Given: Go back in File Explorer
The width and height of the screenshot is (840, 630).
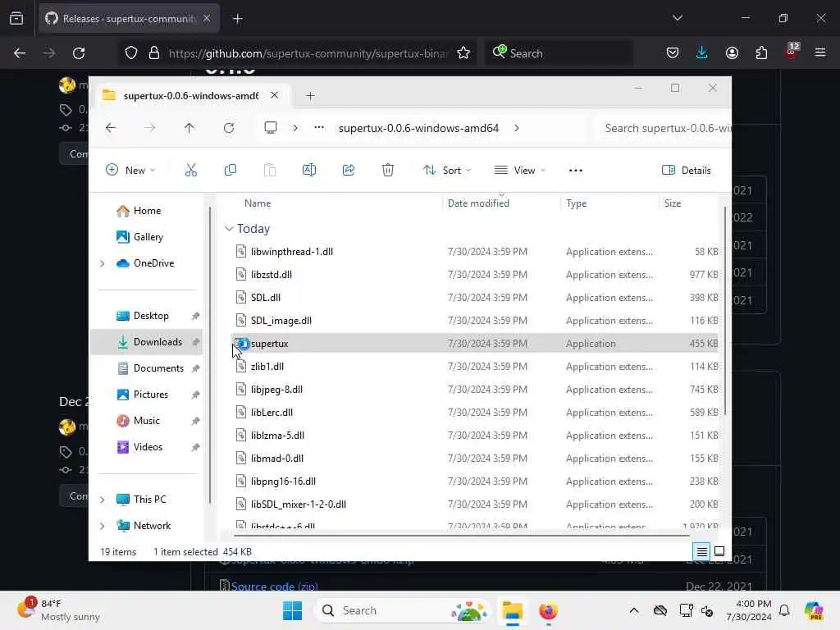Looking at the screenshot, I should coord(111,128).
